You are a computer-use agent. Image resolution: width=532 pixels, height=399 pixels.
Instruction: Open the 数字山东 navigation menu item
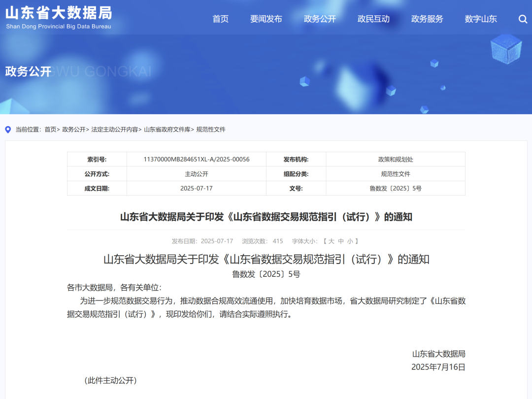480,19
